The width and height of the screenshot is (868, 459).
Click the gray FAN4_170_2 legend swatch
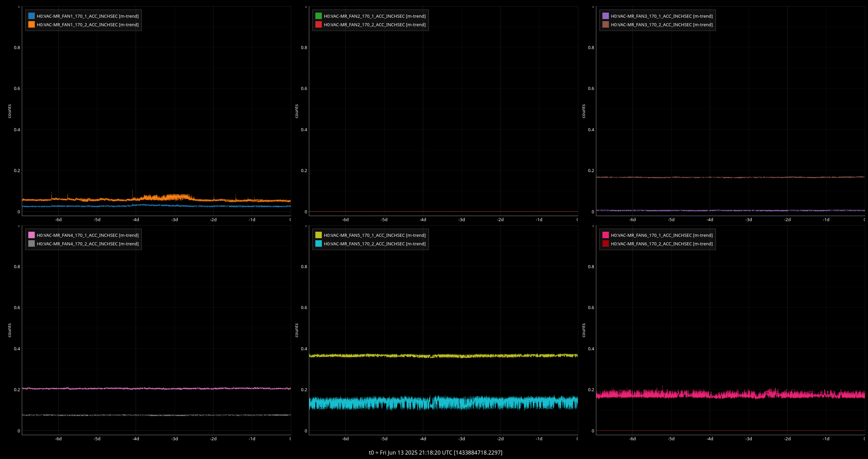[x=31, y=244]
